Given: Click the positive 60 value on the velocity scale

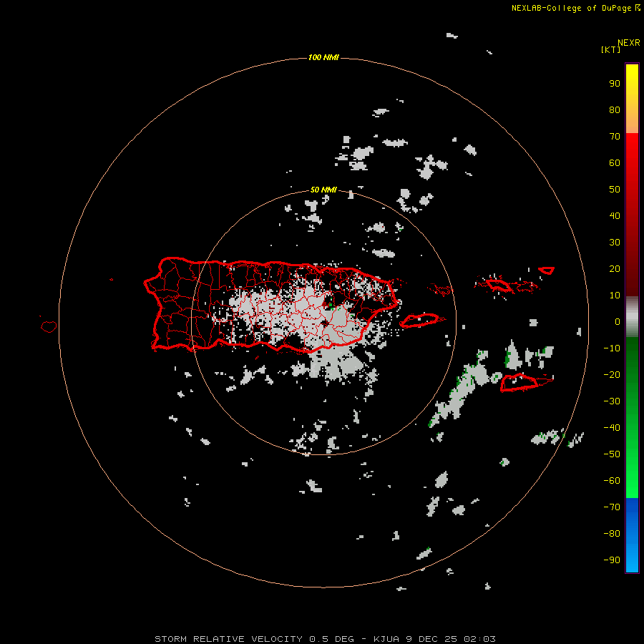Looking at the screenshot, I should tap(615, 162).
